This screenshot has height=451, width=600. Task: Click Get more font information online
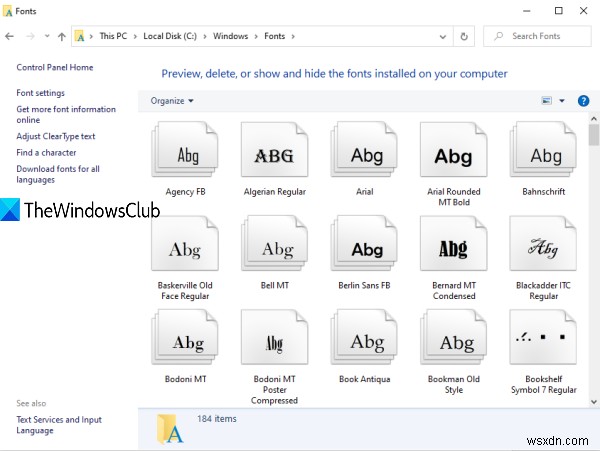(x=66, y=114)
